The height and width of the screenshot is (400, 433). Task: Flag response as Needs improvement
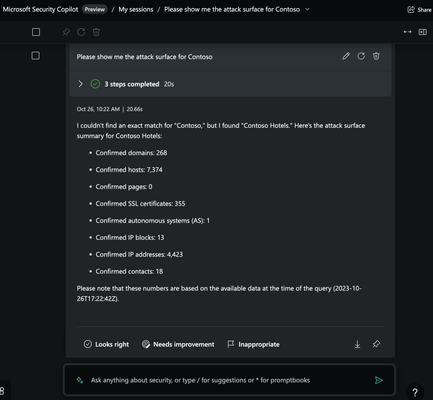coord(178,344)
